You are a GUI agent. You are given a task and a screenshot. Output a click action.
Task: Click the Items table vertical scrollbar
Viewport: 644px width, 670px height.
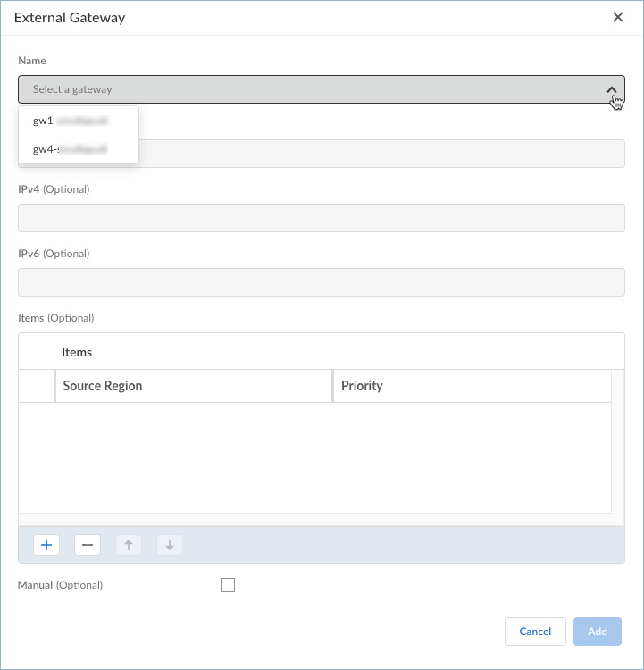pyautogui.click(x=617, y=447)
